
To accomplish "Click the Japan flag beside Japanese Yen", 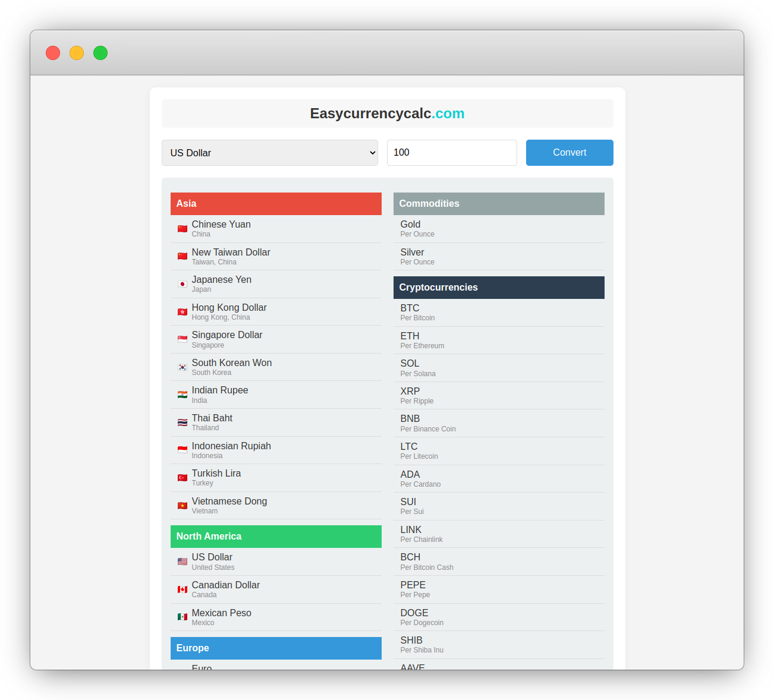I will click(x=183, y=284).
